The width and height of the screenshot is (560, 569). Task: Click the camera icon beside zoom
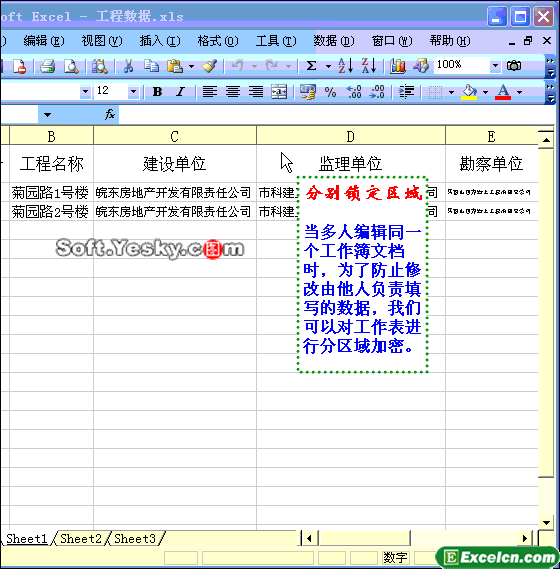[x=514, y=66]
